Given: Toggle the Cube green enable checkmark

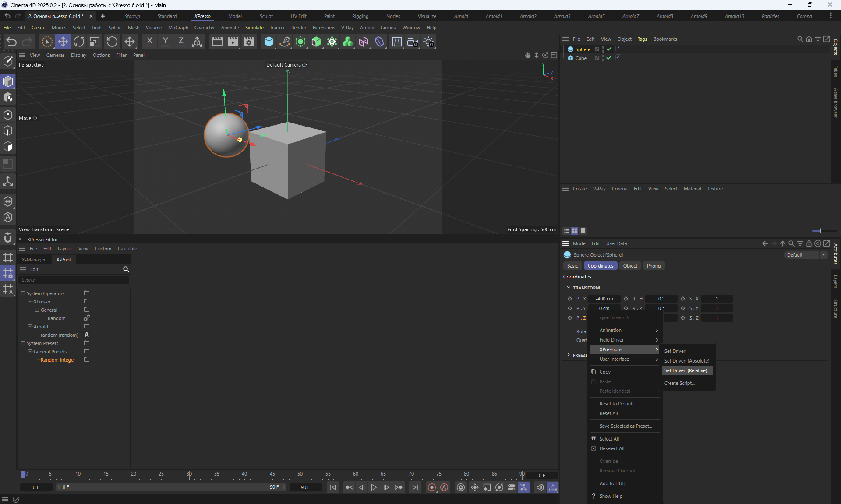Looking at the screenshot, I should coord(609,58).
